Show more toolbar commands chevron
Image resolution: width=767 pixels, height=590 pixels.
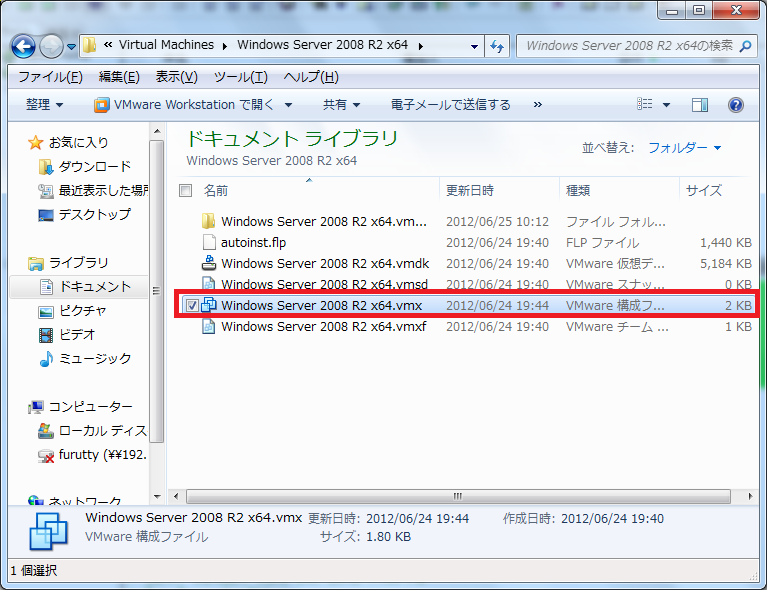538,105
